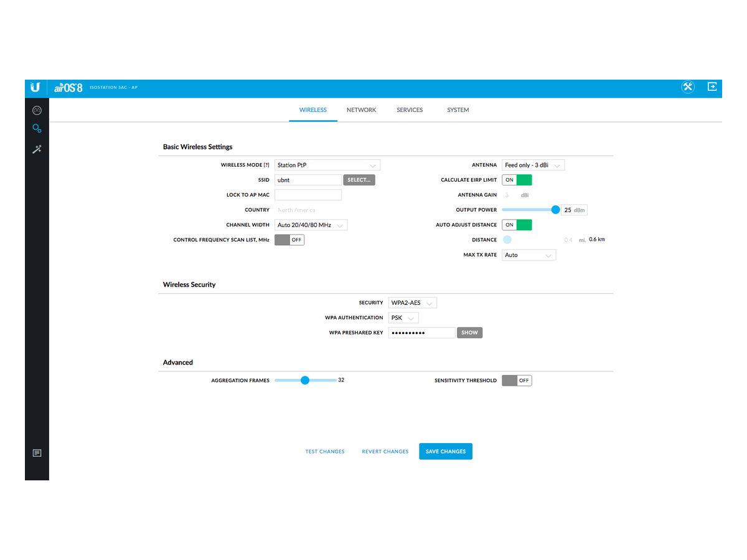Open the Channel Width dropdown
The height and width of the screenshot is (560, 747).
point(311,225)
